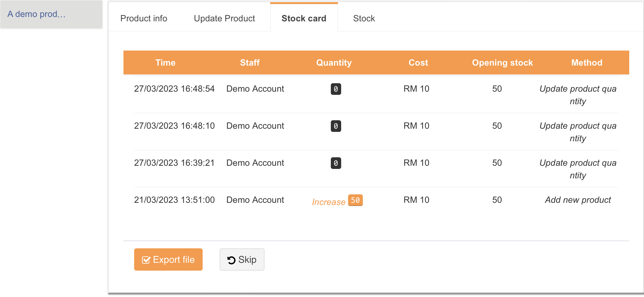Click the undo arrow icon on Skip
Viewport: 644px width, 297px height.
[231, 260]
